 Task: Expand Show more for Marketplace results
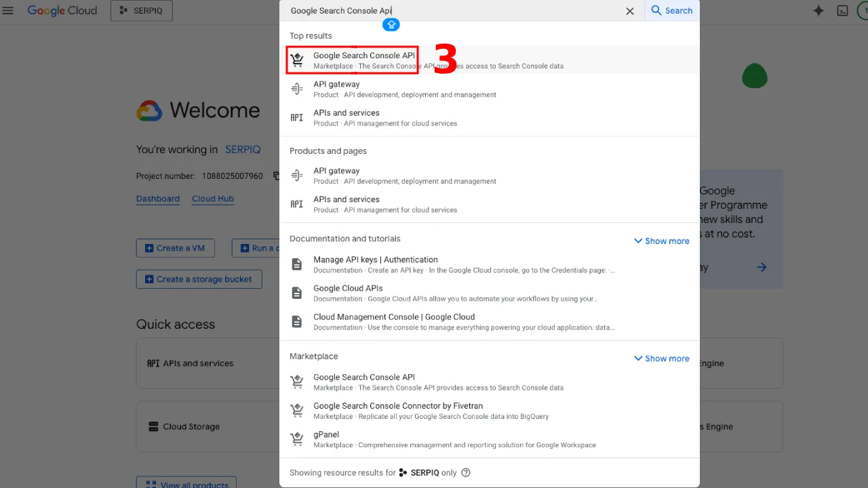click(x=661, y=359)
